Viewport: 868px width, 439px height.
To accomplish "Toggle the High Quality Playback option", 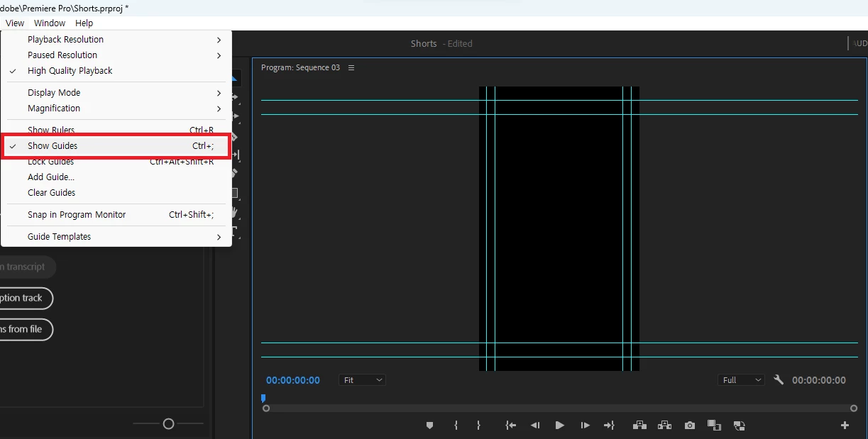I will tap(116, 71).
